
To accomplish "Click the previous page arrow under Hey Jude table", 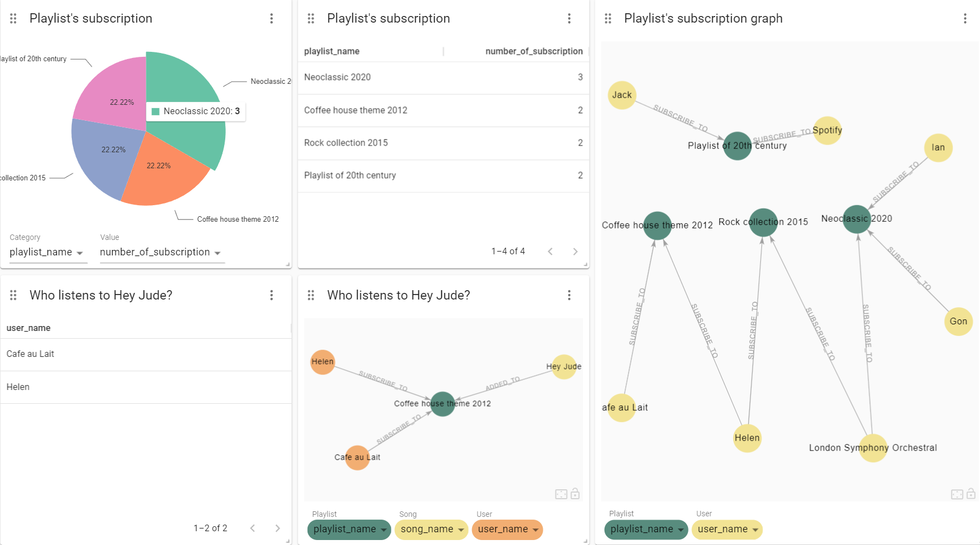I will [252, 528].
